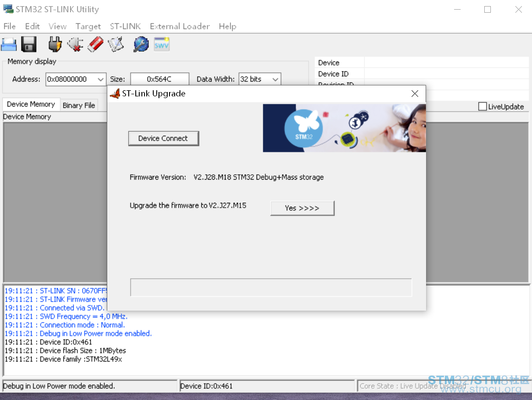Click the STM32 banner image
Screen dimensions: 532x400
344,128
